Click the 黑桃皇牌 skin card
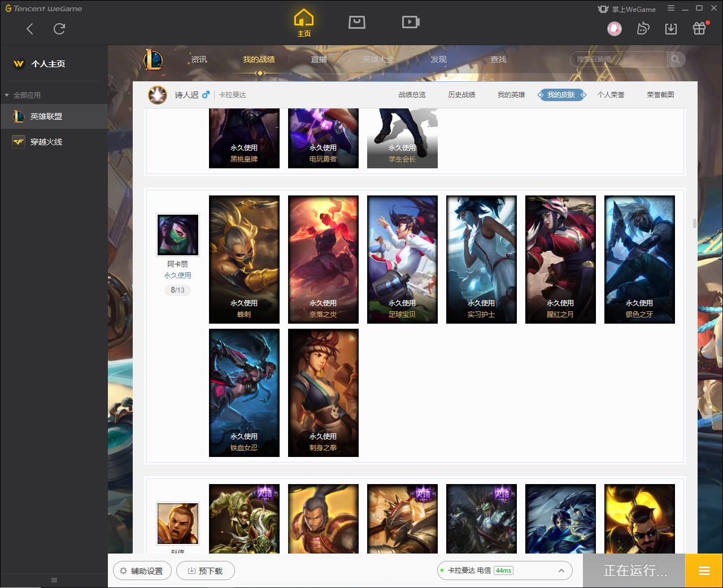 pyautogui.click(x=244, y=138)
